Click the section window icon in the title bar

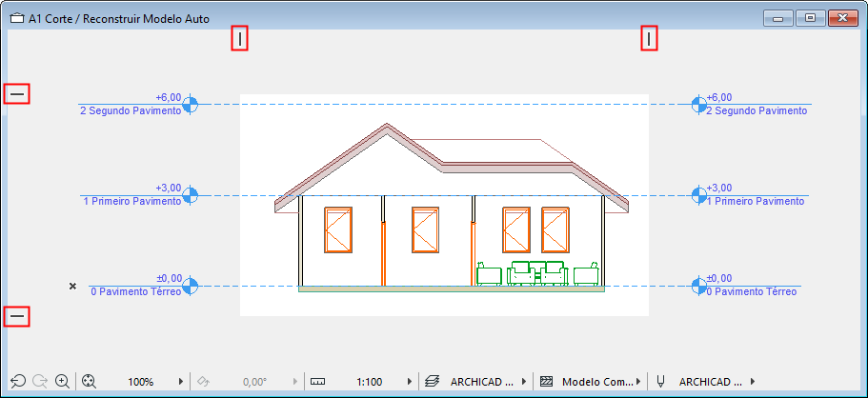18,19
